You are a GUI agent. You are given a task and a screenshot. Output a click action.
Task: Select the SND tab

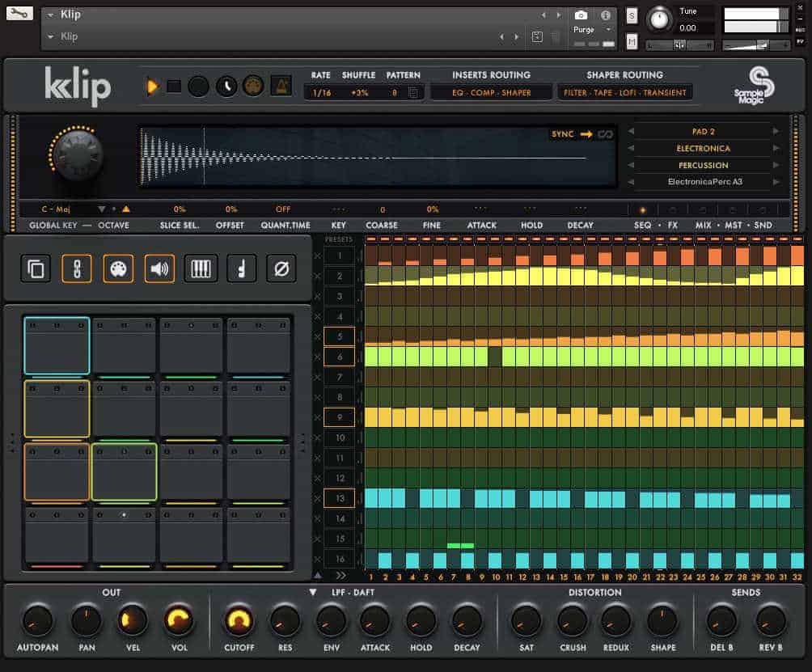(763, 225)
